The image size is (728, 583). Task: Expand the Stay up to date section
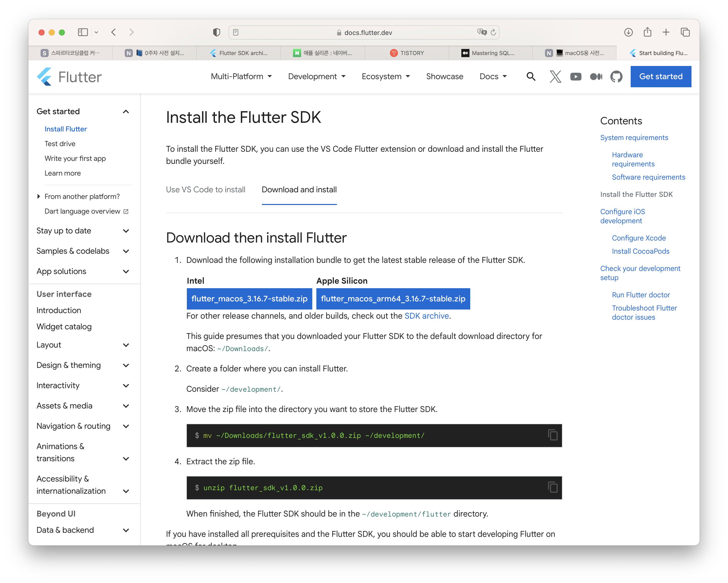[x=126, y=231]
